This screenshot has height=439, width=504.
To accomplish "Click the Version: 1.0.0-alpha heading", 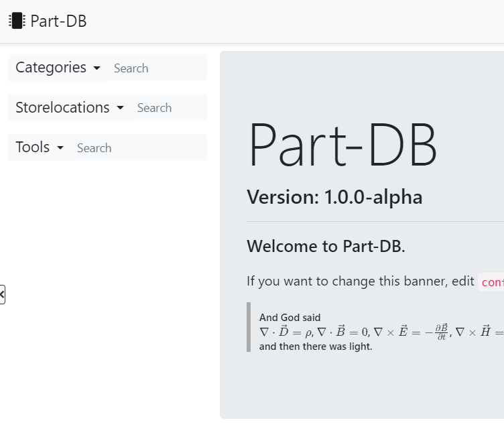I will click(x=334, y=197).
